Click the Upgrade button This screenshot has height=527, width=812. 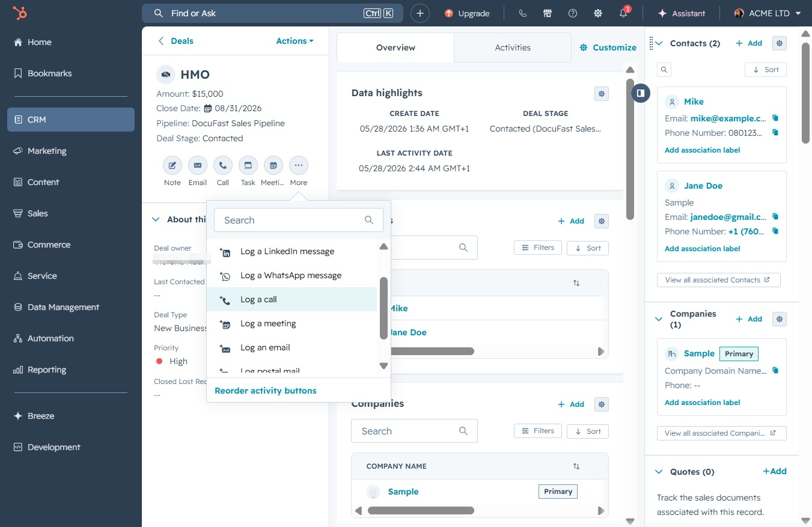467,13
